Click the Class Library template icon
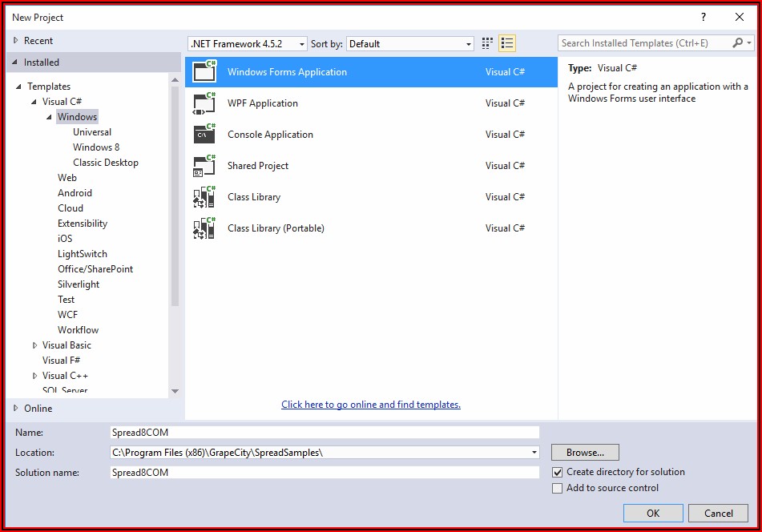The image size is (762, 532). pyautogui.click(x=204, y=197)
